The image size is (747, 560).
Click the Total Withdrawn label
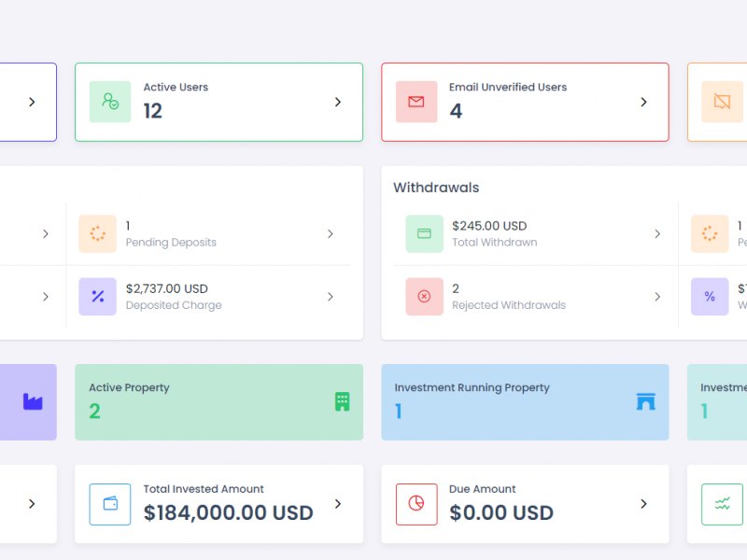tap(495, 243)
